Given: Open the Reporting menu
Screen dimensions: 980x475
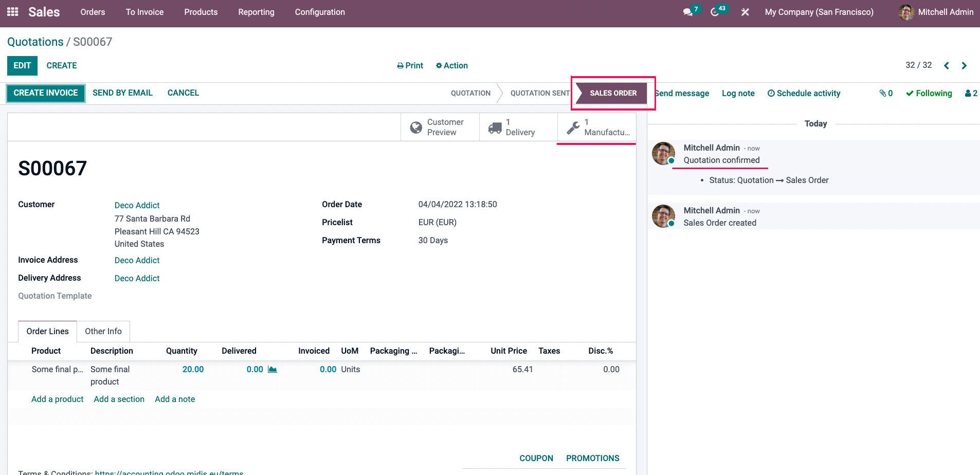Looking at the screenshot, I should click(256, 12).
